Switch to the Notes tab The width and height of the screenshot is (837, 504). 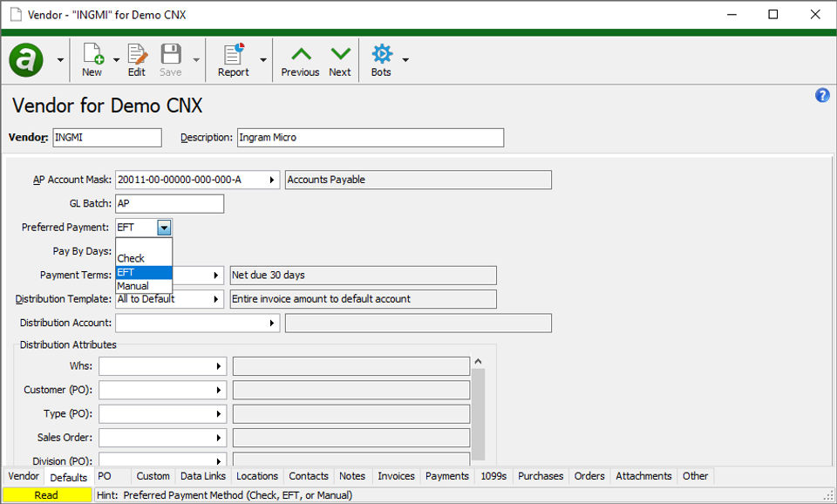(352, 476)
